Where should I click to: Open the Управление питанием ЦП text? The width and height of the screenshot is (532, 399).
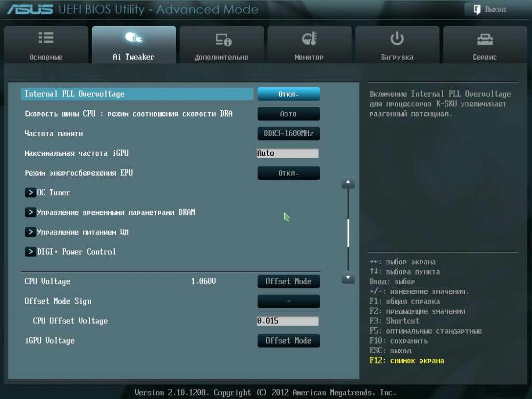(83, 232)
